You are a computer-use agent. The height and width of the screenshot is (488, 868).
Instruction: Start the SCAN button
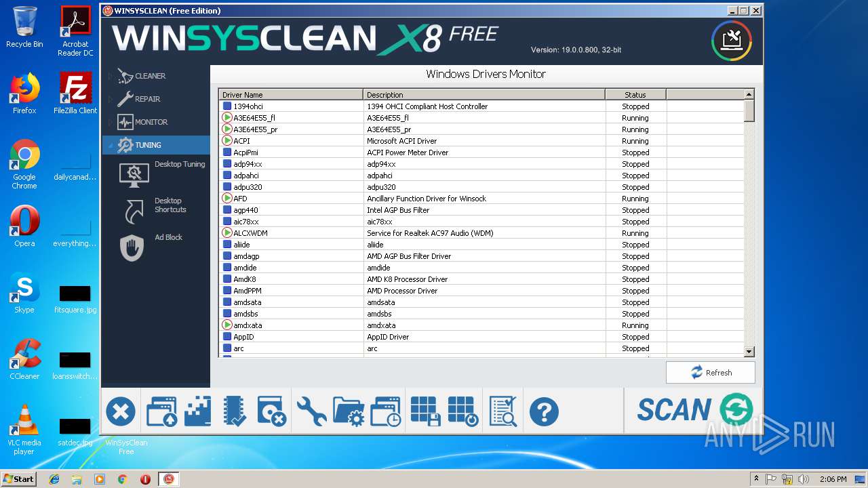point(694,411)
